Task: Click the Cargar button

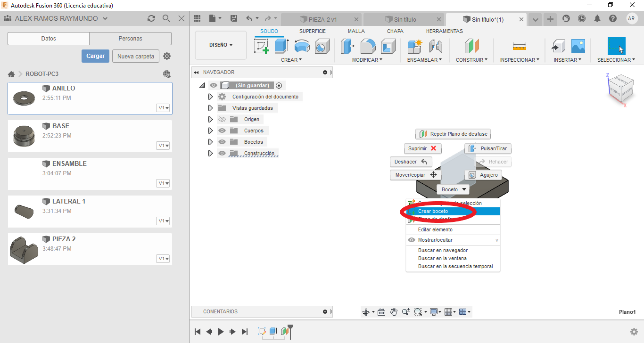Action: (x=96, y=56)
